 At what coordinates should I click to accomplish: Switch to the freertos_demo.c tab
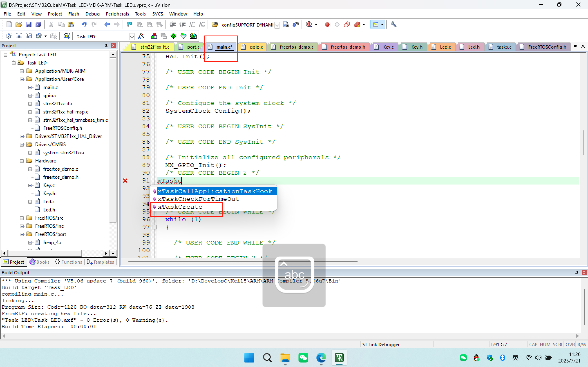pyautogui.click(x=296, y=47)
